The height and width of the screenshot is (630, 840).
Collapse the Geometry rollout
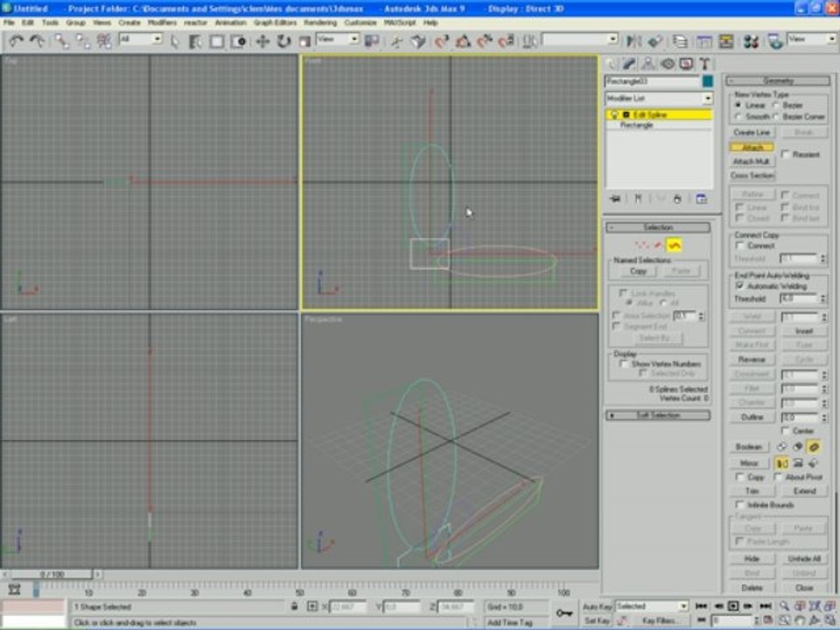[x=778, y=80]
